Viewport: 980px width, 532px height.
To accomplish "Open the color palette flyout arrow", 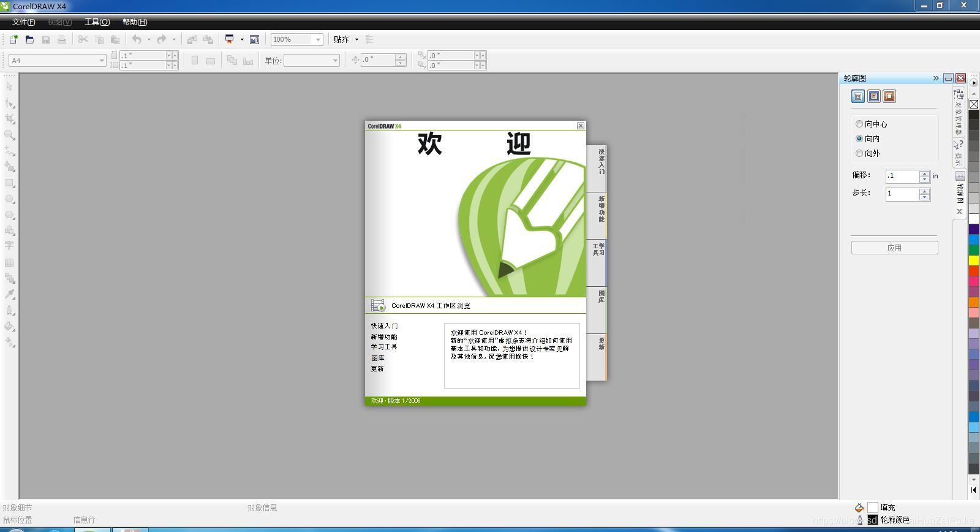I will 974,83.
